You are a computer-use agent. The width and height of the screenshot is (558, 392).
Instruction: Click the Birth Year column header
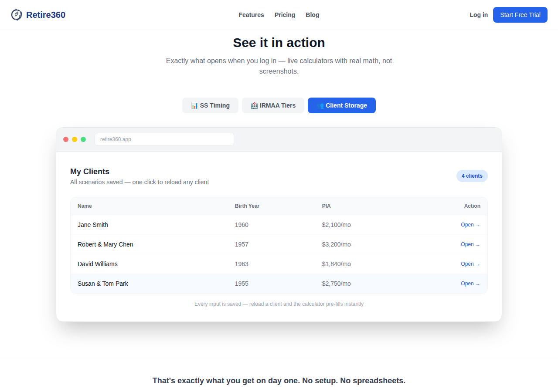247,206
